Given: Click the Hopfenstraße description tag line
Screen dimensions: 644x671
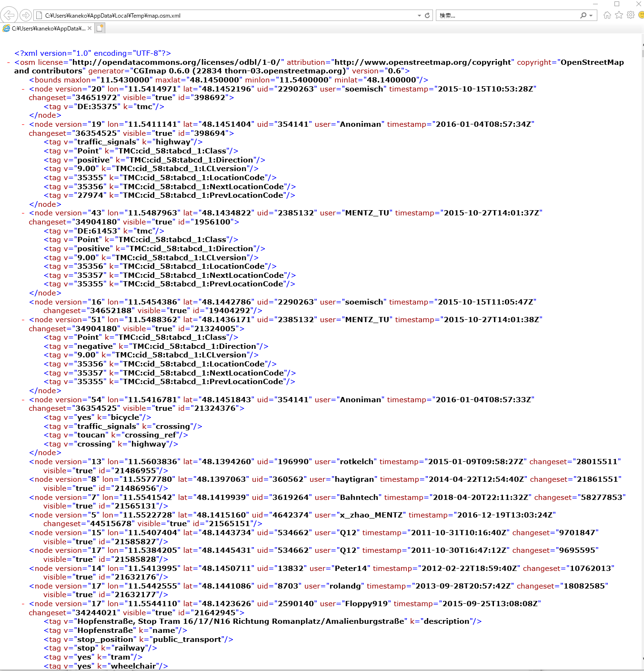Looking at the screenshot, I should (262, 621).
